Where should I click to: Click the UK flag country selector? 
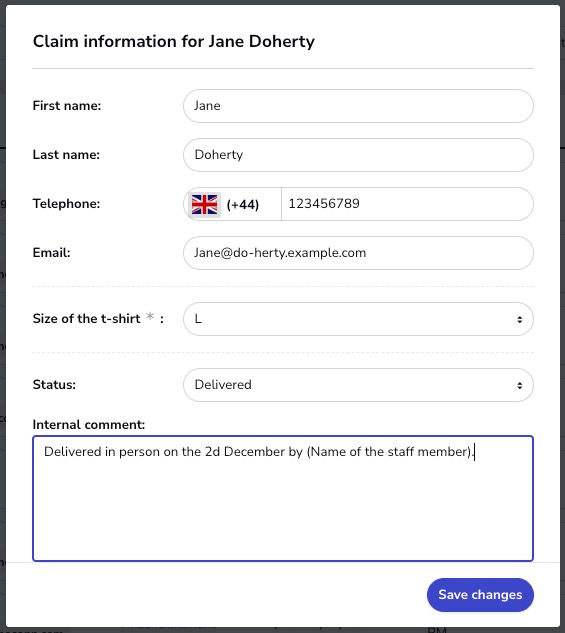pyautogui.click(x=205, y=204)
